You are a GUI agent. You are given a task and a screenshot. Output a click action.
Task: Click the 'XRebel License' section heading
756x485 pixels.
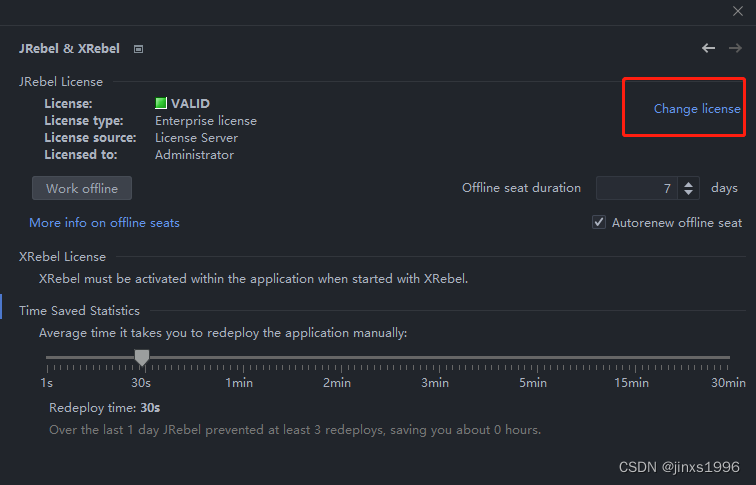click(x=62, y=257)
